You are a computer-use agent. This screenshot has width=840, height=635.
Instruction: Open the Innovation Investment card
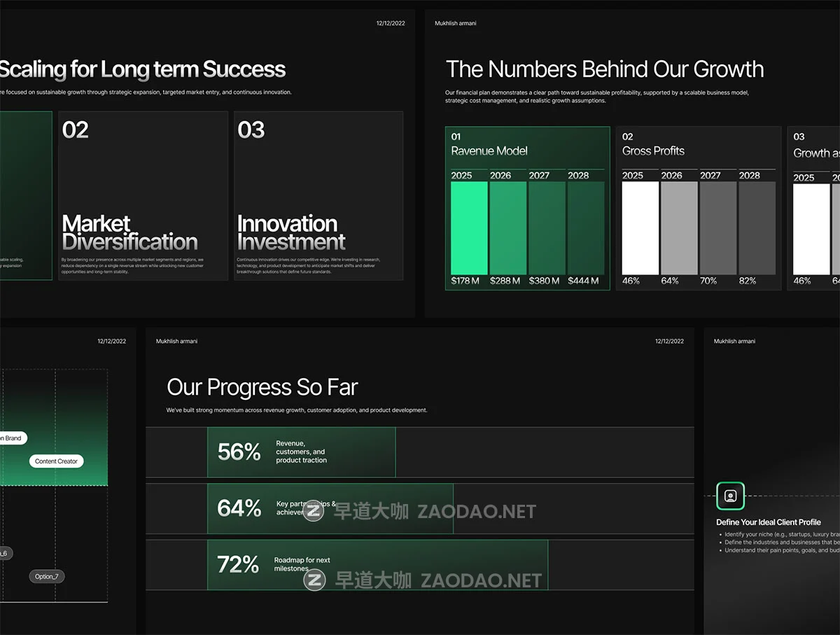(x=318, y=195)
